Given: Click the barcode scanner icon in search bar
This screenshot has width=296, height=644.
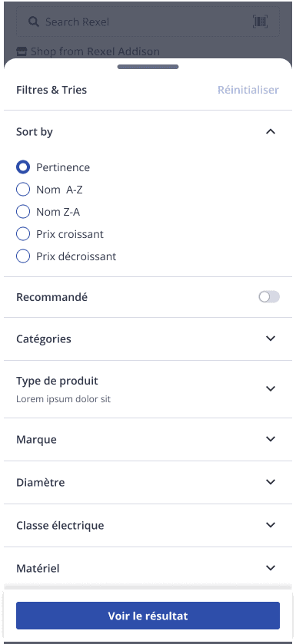Looking at the screenshot, I should click(x=260, y=21).
